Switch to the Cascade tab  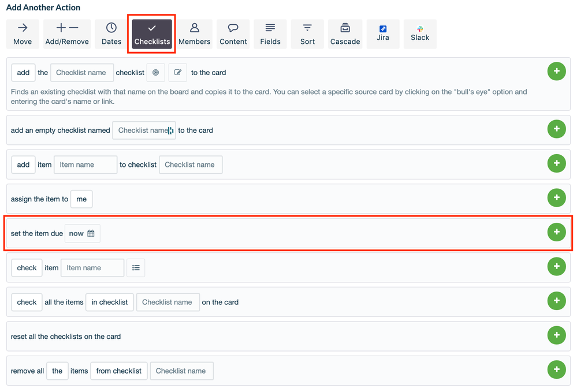[x=345, y=33]
